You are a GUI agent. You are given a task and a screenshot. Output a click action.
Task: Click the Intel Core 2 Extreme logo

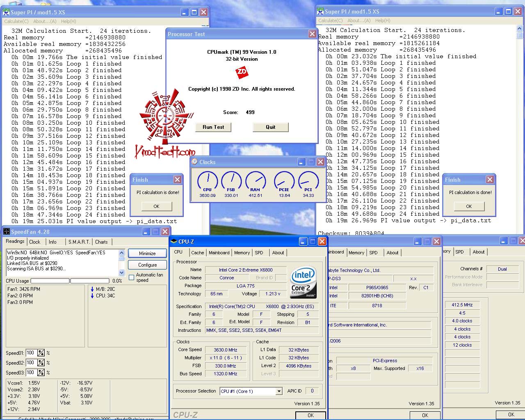click(304, 283)
